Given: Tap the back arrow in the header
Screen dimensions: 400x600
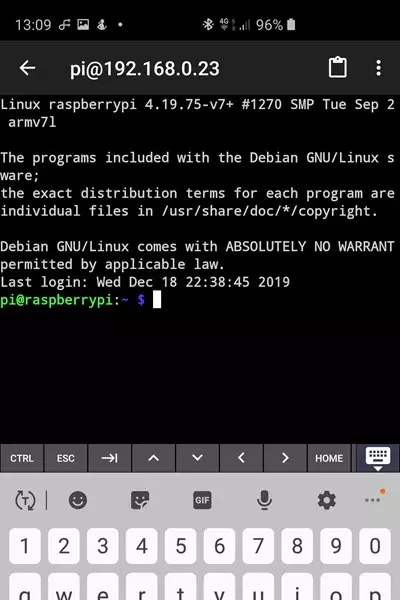Looking at the screenshot, I should (28, 68).
